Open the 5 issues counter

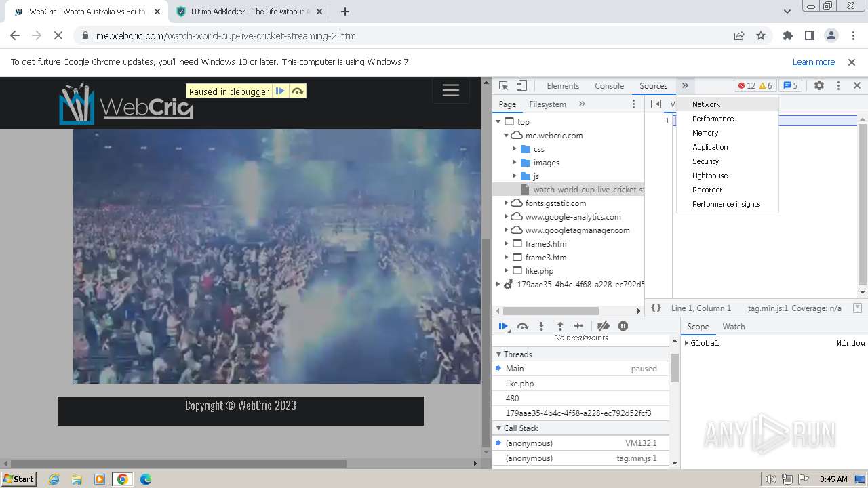[x=790, y=86]
